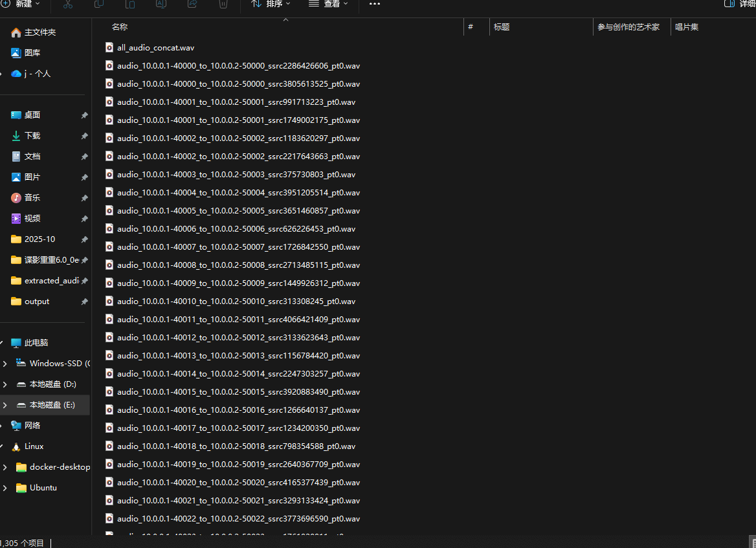Viewport: 756px width, 548px height.
Task: Click the Share icon in toolbar
Action: pos(192,4)
